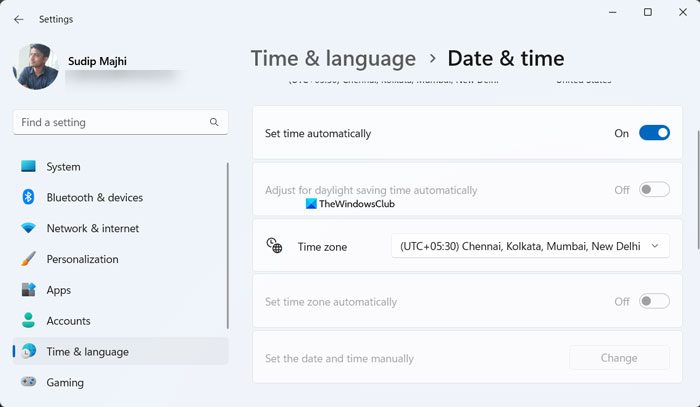Click the Gaming controller icon
Image resolution: width=700 pixels, height=407 pixels.
click(28, 383)
